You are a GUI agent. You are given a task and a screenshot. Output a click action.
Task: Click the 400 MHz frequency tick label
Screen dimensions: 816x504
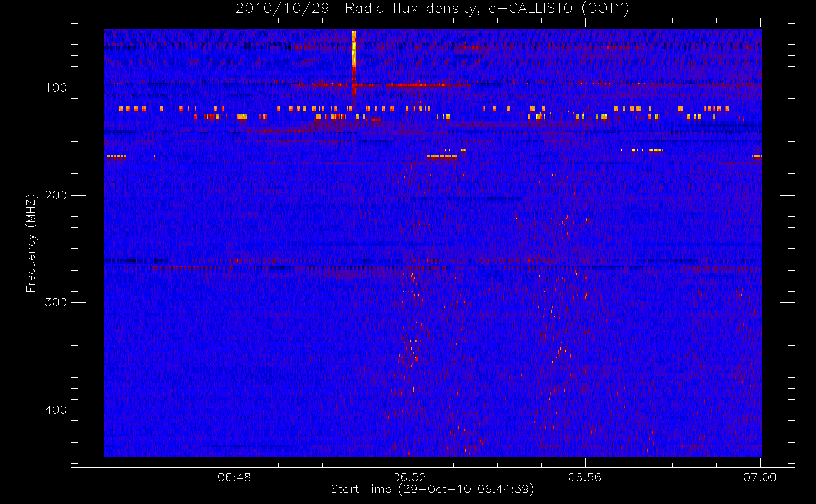55,410
